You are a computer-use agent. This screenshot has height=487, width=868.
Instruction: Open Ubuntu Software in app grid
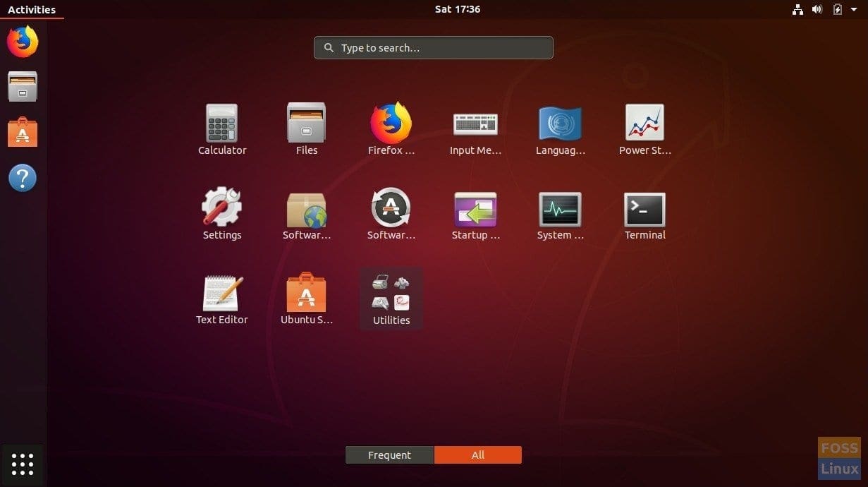coord(307,299)
